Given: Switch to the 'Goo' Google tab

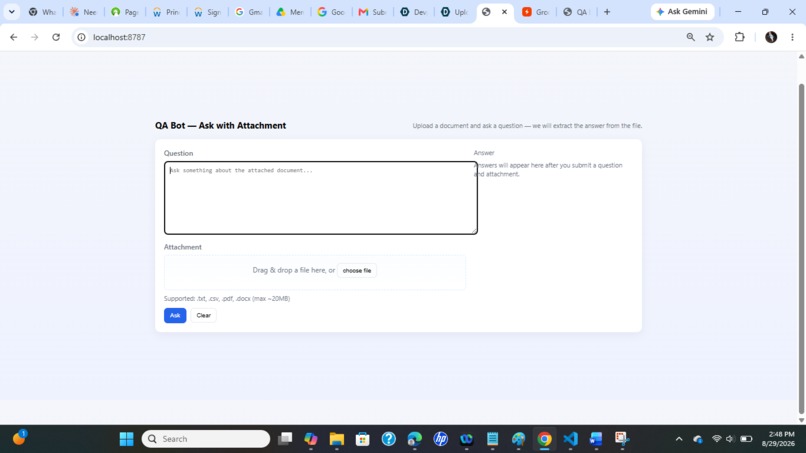Looking at the screenshot, I should click(x=331, y=12).
